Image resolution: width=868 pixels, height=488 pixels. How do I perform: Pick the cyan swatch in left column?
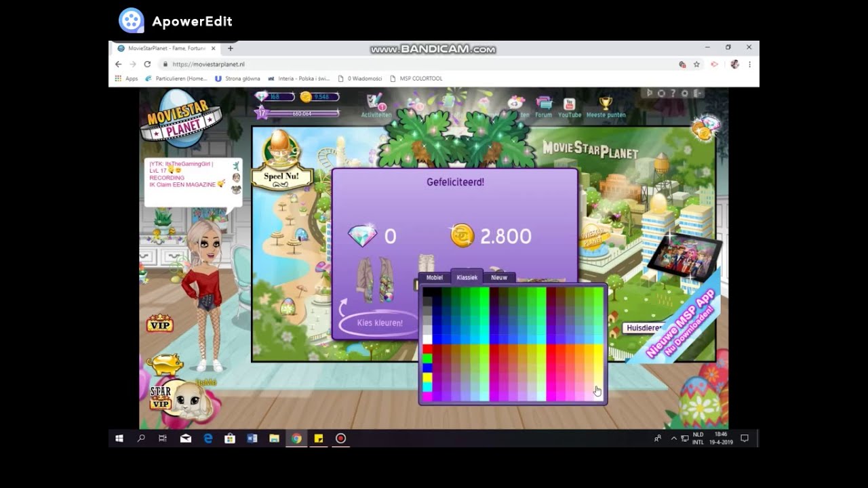pyautogui.click(x=427, y=387)
